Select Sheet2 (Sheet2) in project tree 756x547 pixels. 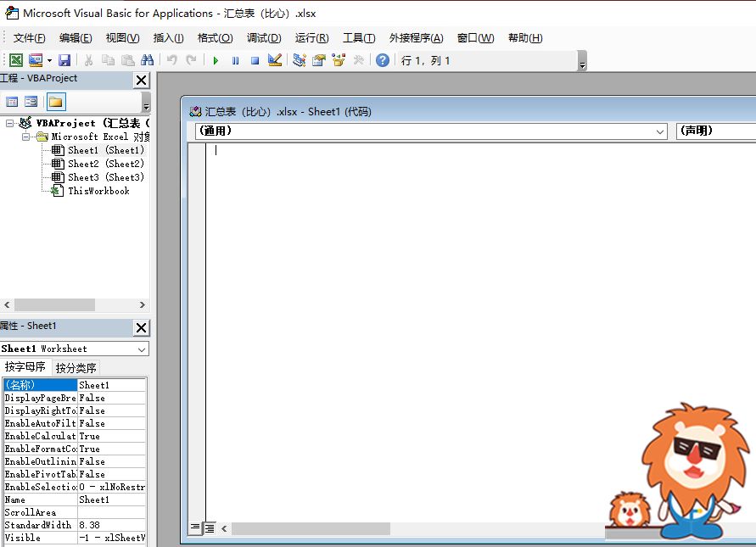[x=105, y=164]
